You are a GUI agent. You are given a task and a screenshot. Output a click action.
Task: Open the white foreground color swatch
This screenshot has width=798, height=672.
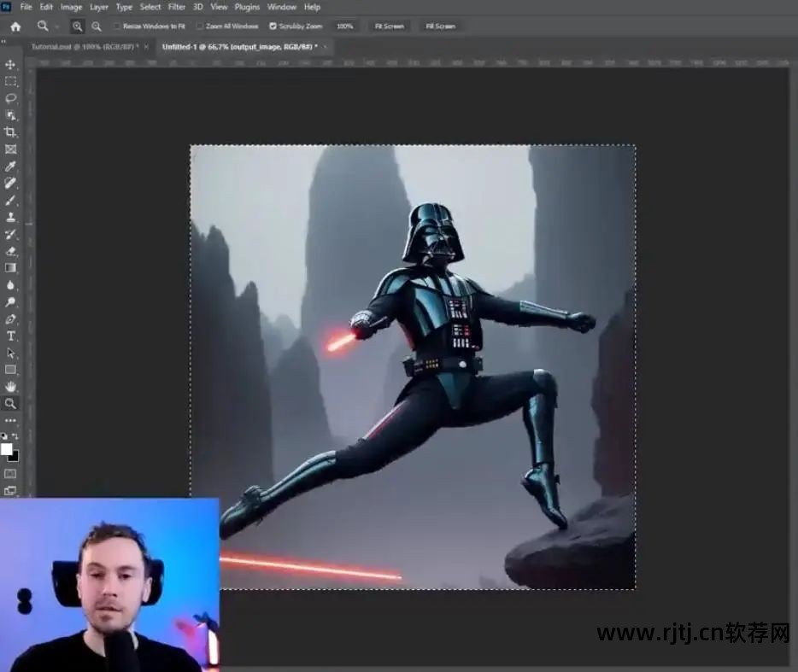(x=7, y=449)
